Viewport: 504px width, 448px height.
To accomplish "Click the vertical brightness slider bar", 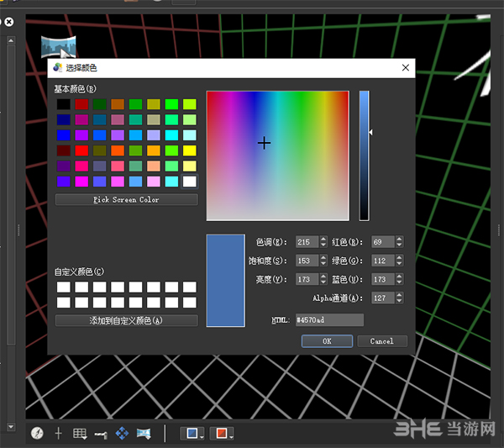I will click(364, 155).
